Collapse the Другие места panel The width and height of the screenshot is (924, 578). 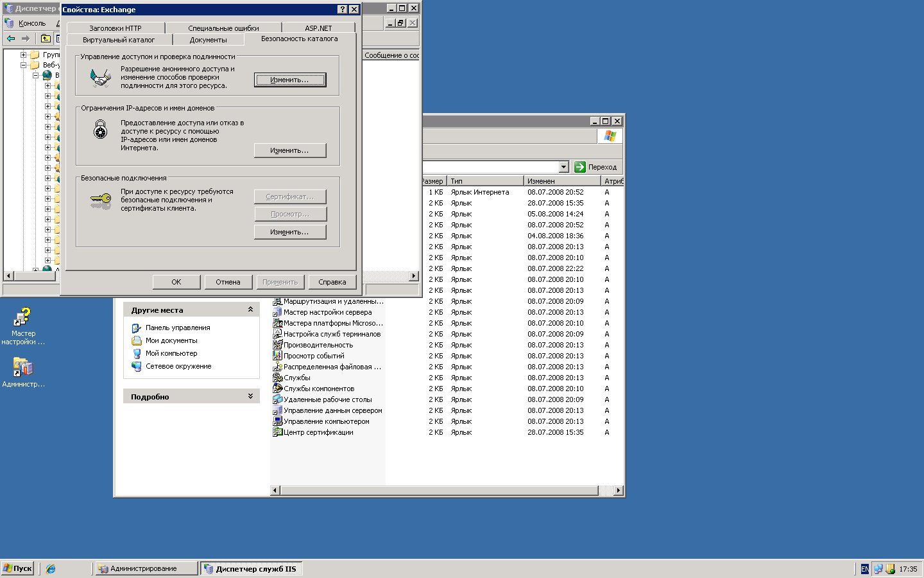[x=250, y=310]
